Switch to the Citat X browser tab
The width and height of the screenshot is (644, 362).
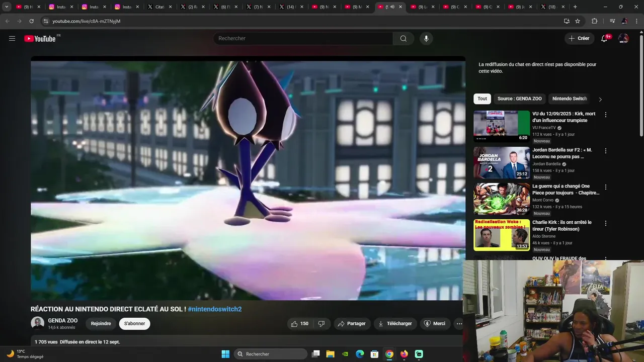click(159, 7)
